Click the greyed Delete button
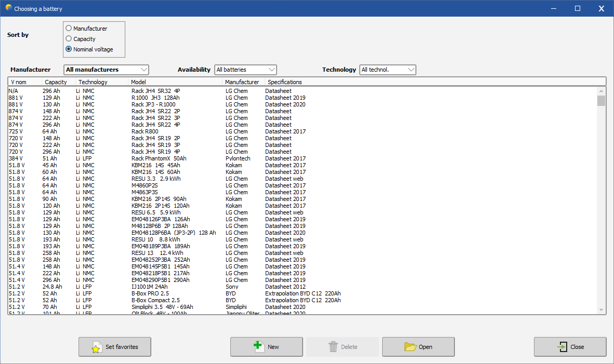 pyautogui.click(x=342, y=347)
